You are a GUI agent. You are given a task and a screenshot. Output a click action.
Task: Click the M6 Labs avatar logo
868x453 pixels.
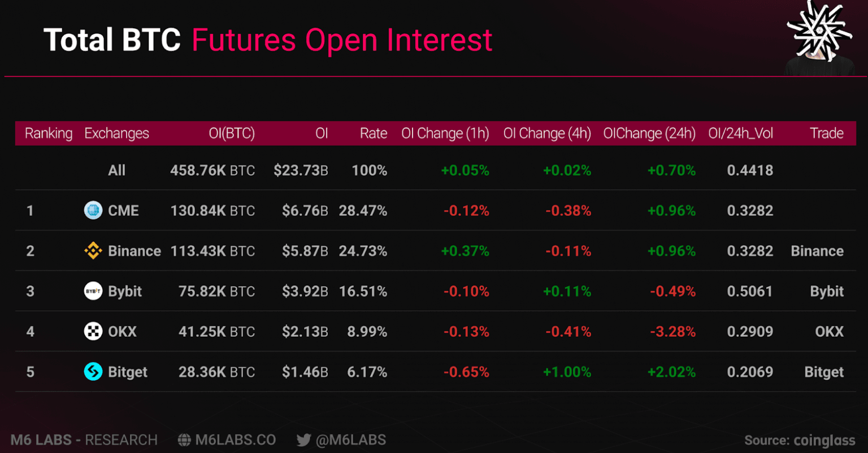(821, 37)
